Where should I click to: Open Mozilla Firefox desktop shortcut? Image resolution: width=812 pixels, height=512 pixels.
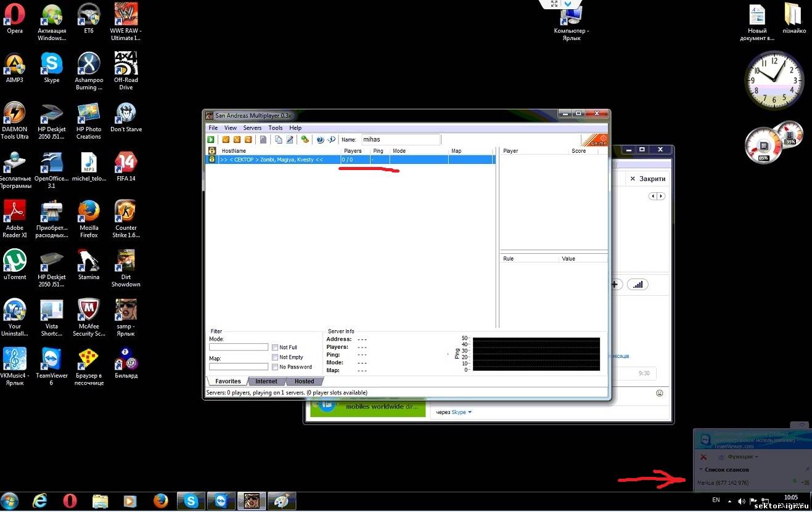click(89, 219)
